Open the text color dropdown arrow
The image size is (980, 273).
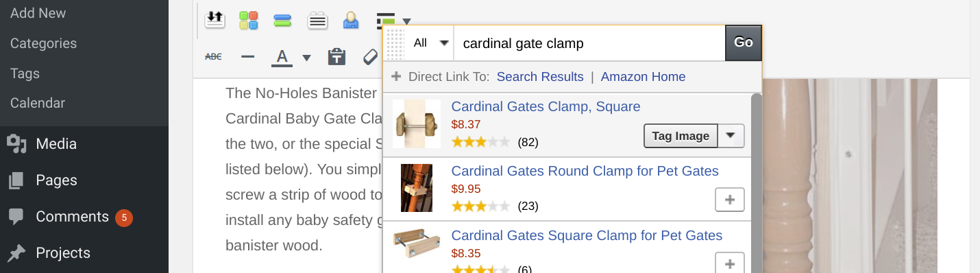(x=307, y=58)
